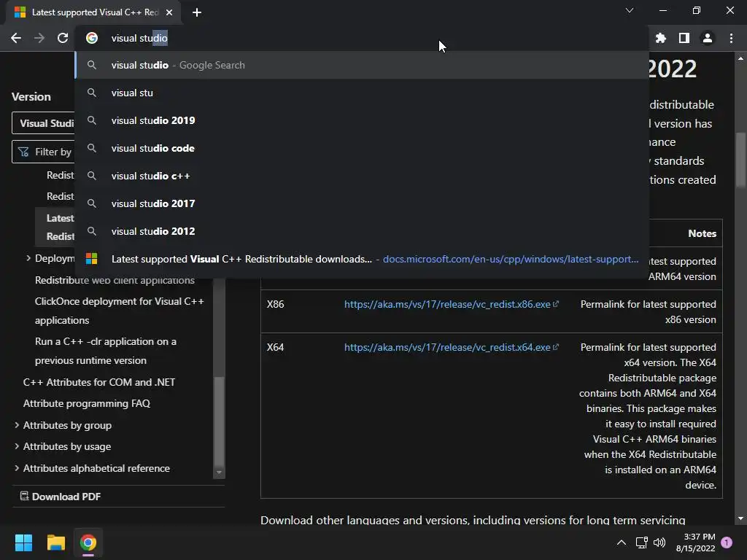The image size is (747, 560).
Task: Click the sidebar scrollbar down arrow
Action: [219, 472]
